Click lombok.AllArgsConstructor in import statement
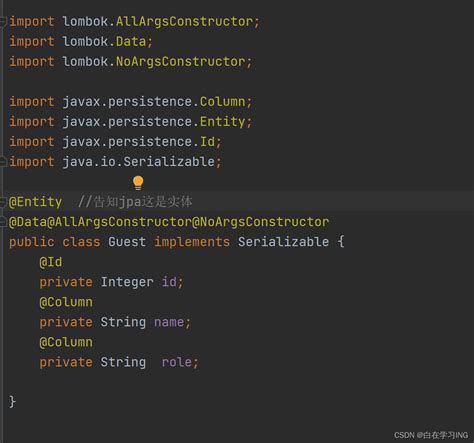The image size is (474, 443). pos(158,22)
